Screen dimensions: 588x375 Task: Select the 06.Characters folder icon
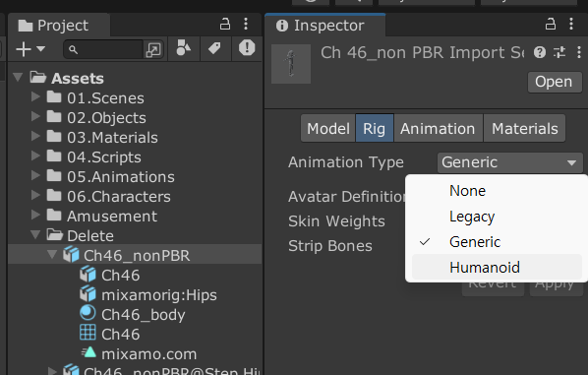[x=54, y=195]
